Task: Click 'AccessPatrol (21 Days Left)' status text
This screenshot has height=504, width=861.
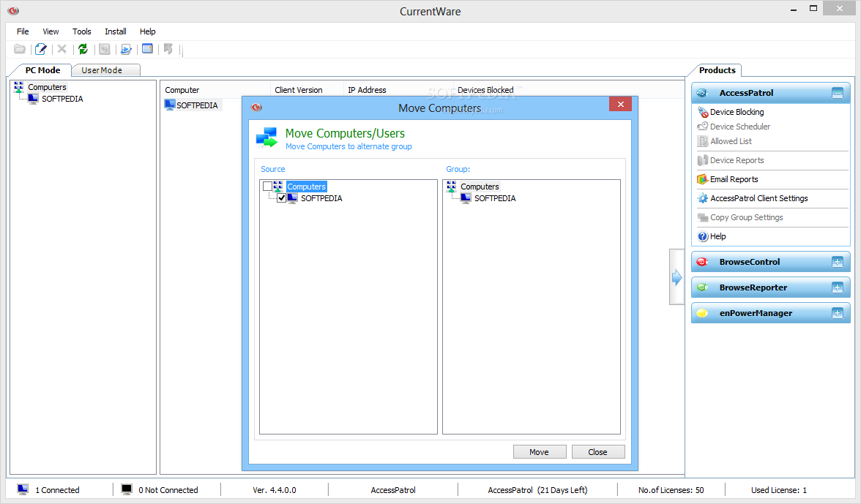Action: tap(537, 490)
